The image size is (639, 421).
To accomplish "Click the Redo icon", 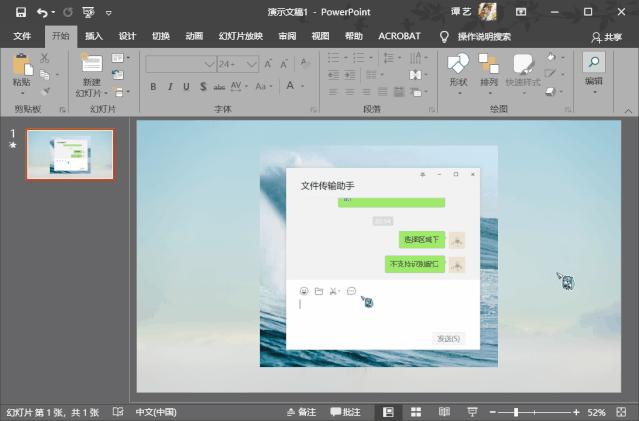I will click(x=68, y=13).
